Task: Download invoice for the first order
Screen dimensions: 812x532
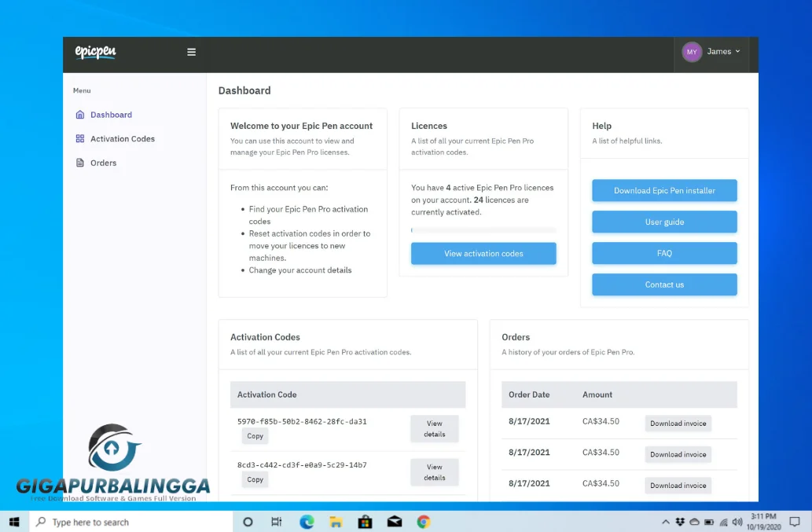Action: tap(678, 424)
